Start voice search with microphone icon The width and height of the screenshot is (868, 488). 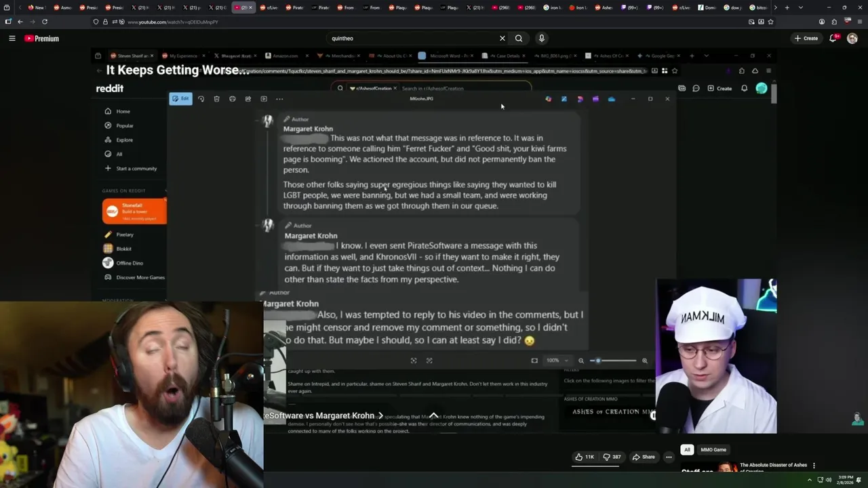point(541,39)
